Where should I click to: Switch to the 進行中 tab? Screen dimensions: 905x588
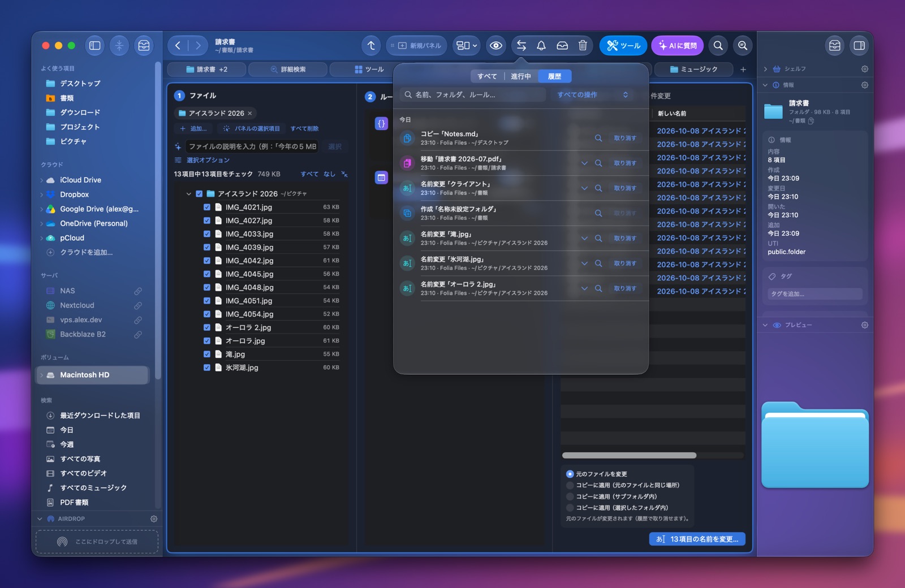coord(521,76)
